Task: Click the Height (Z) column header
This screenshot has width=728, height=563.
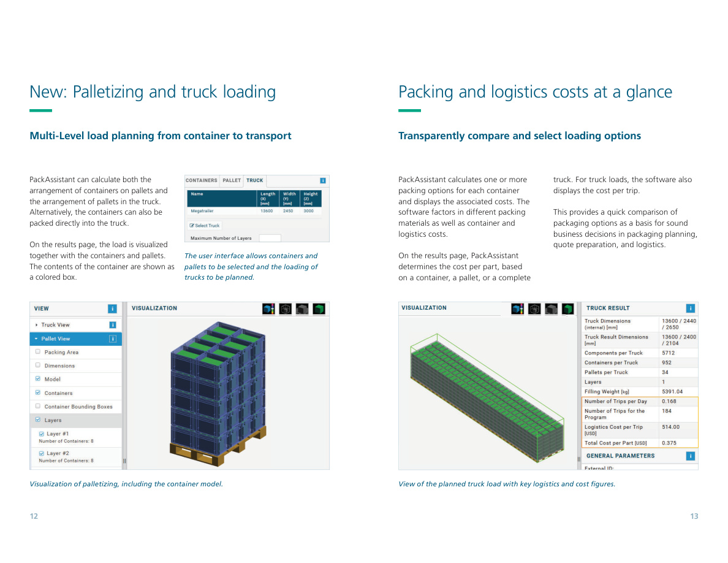Action: click(311, 198)
